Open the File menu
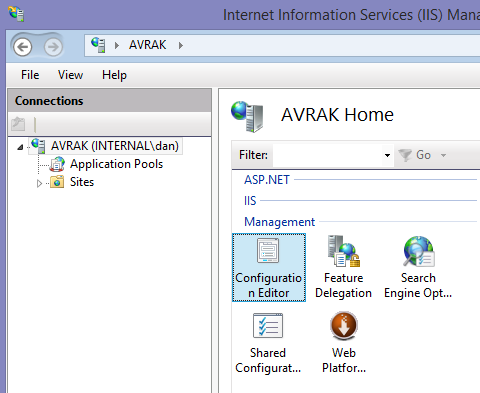This screenshot has width=480, height=393. 30,75
